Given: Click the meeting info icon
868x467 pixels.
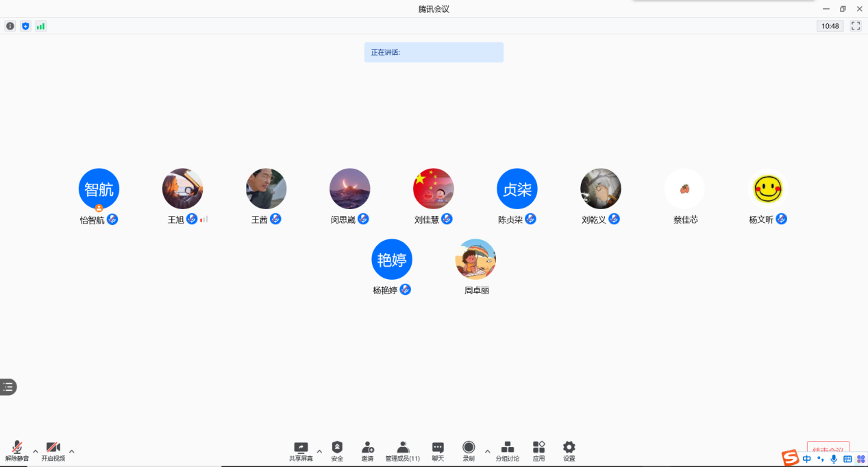Looking at the screenshot, I should (10, 26).
